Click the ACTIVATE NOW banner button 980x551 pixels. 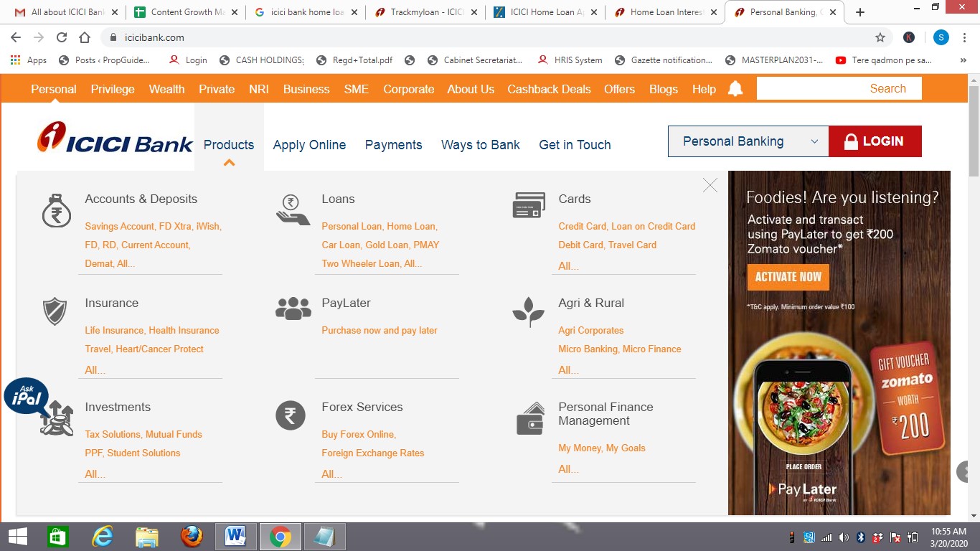(x=788, y=276)
